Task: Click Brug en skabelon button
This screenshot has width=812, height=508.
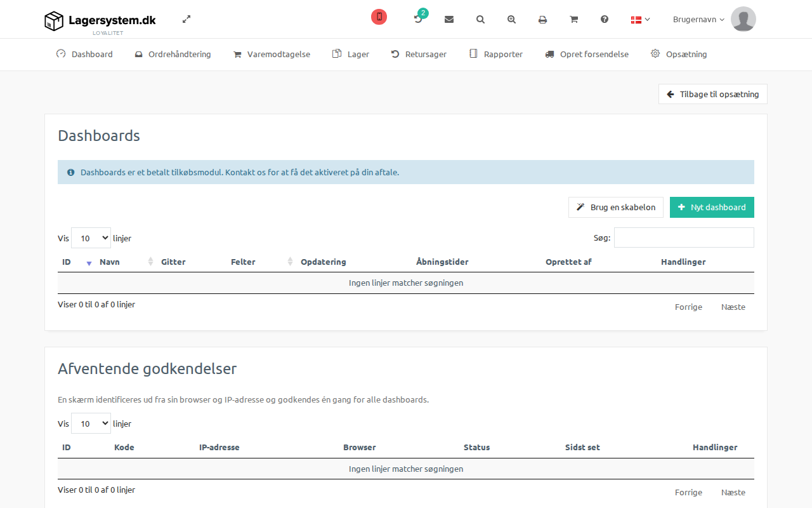Action: coord(616,208)
